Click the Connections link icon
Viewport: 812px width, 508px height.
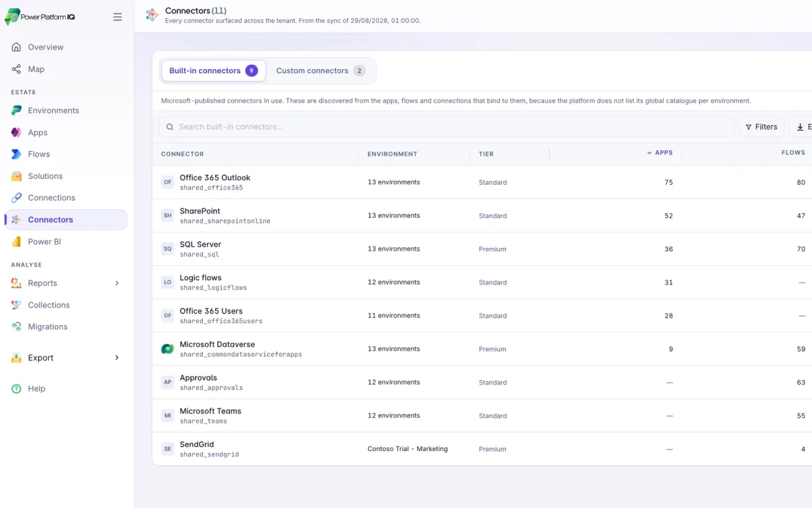pyautogui.click(x=16, y=198)
